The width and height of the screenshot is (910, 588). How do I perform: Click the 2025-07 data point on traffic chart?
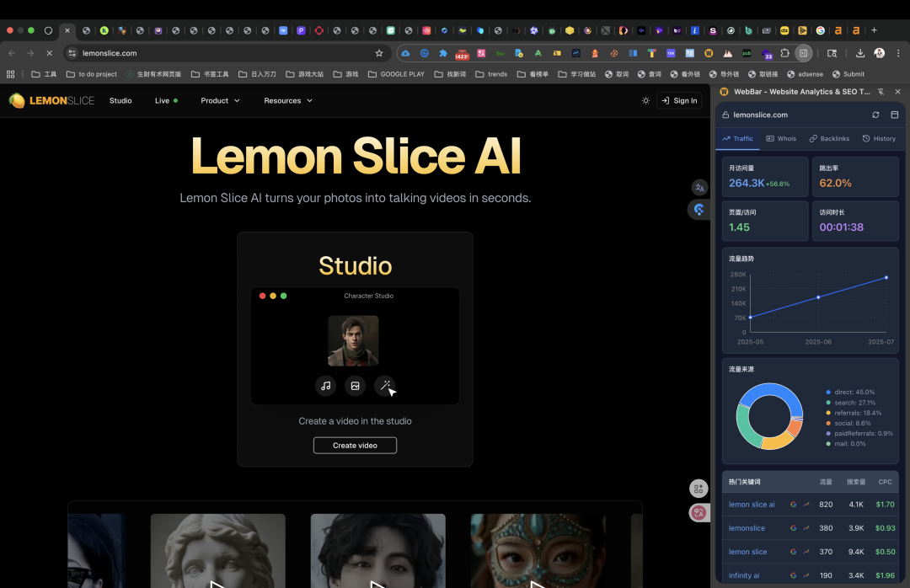[886, 277]
